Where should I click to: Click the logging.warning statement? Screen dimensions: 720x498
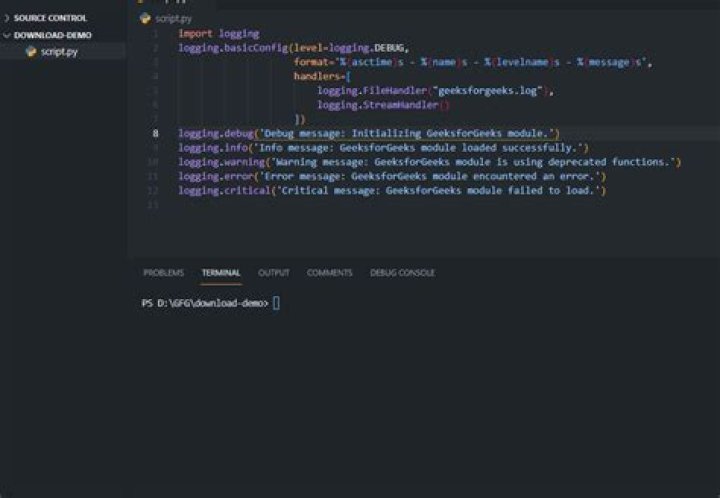pyautogui.click(x=429, y=162)
